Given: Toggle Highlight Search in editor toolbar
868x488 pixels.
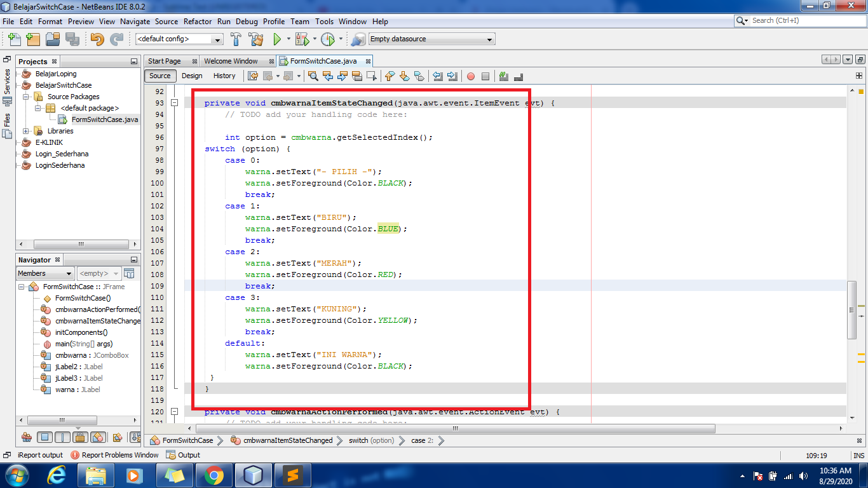Looking at the screenshot, I should point(357,76).
